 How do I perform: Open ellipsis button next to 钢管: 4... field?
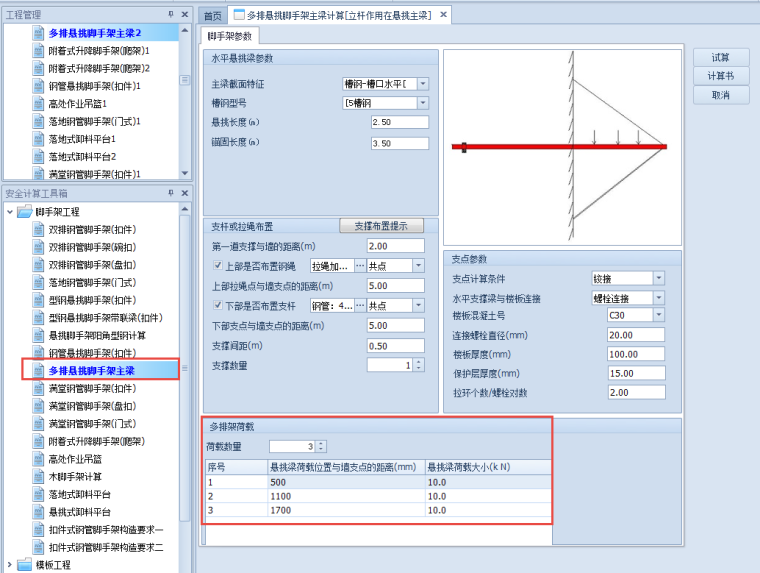(359, 306)
